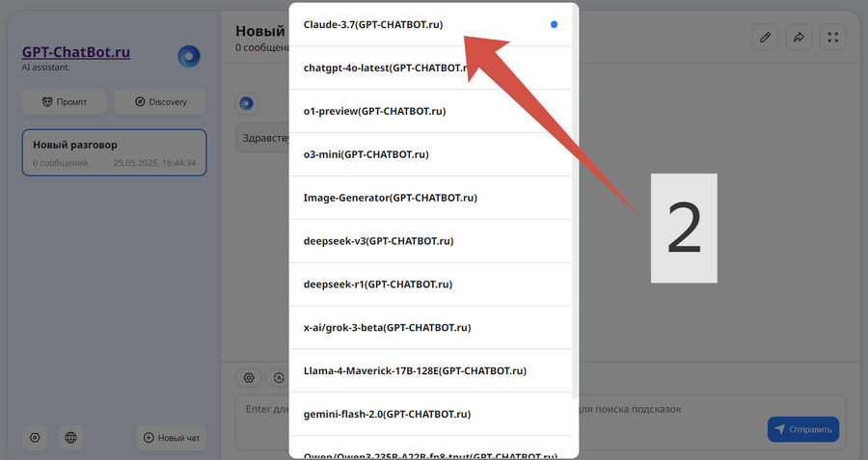Image resolution: width=868 pixels, height=460 pixels.
Task: Select Claude-3.7 model from the list
Action: click(430, 24)
